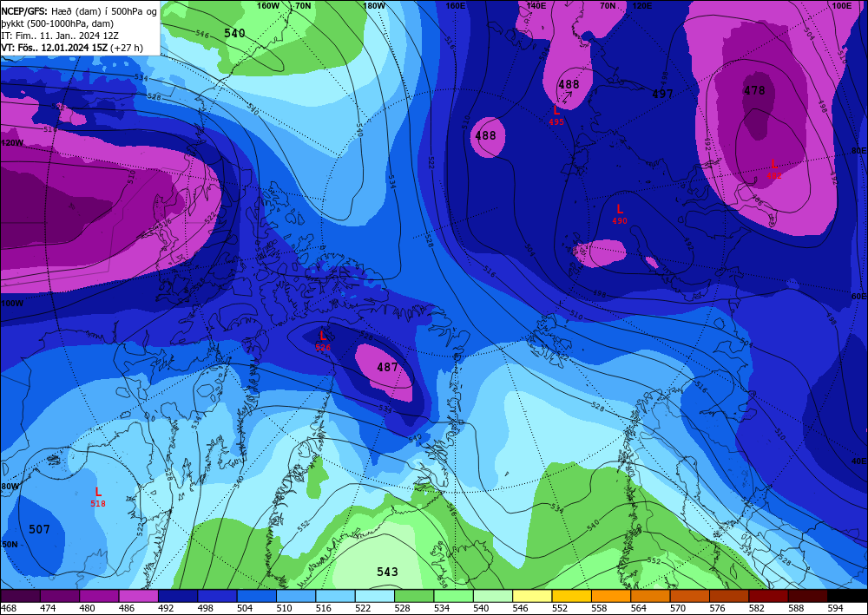Image resolution: width=868 pixels, height=615 pixels.
Task: Click the red L marker labeled 518
Action: pos(98,492)
